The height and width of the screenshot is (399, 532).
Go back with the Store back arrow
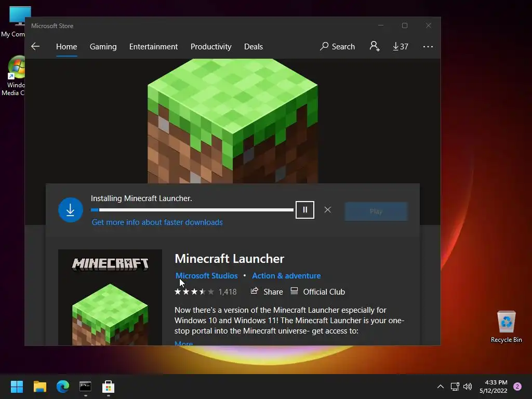35,46
